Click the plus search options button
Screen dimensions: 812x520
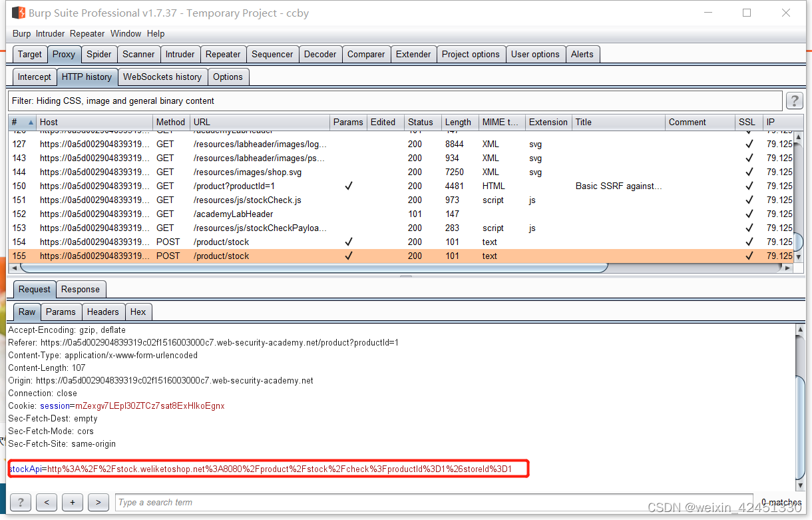click(x=73, y=502)
